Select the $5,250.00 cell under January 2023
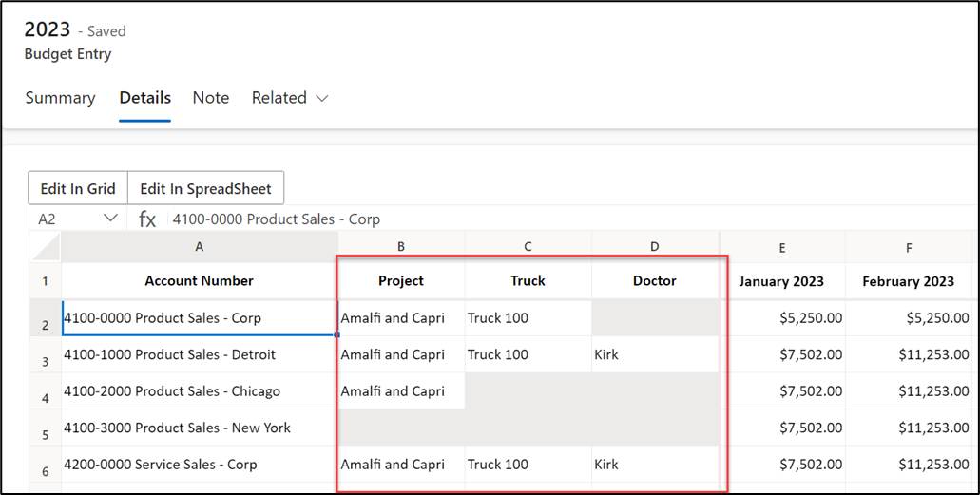 point(782,317)
